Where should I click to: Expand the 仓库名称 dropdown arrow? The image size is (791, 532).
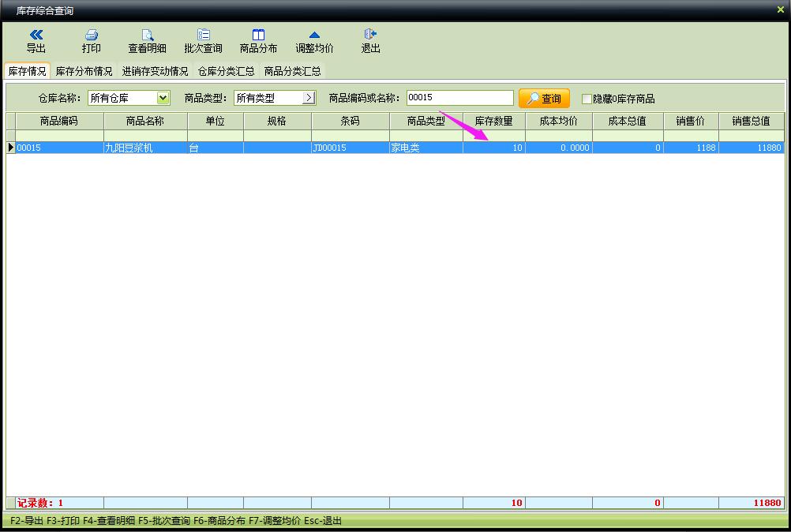(163, 98)
